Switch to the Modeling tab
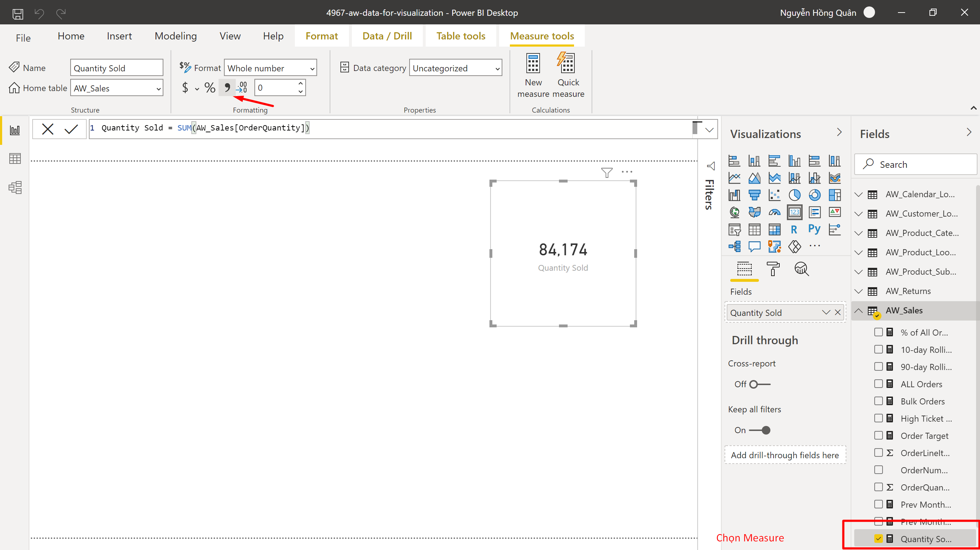The height and width of the screenshot is (550, 980). (175, 36)
